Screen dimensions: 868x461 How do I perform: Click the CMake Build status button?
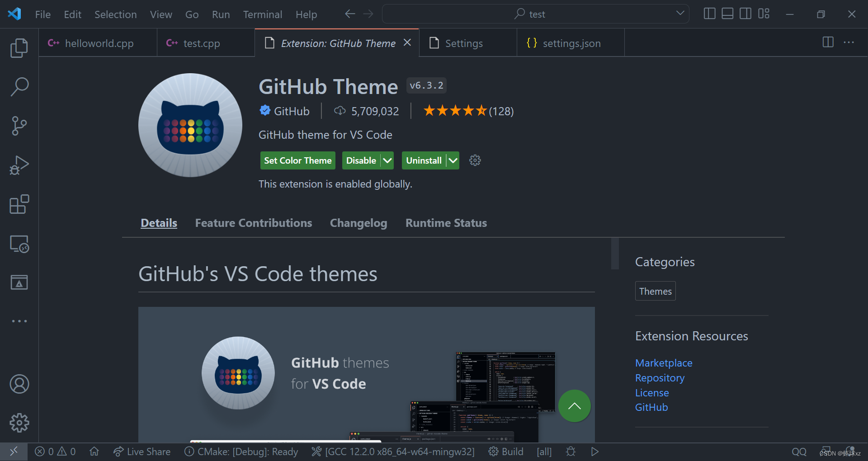click(506, 452)
